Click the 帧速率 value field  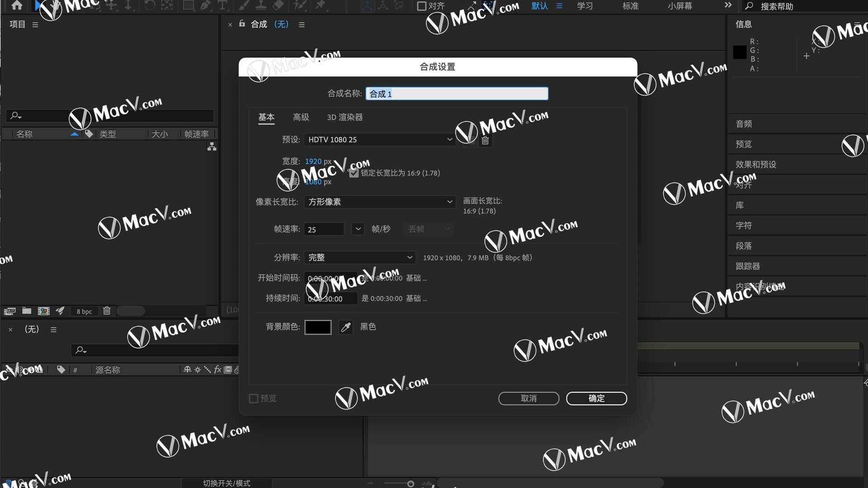click(327, 229)
